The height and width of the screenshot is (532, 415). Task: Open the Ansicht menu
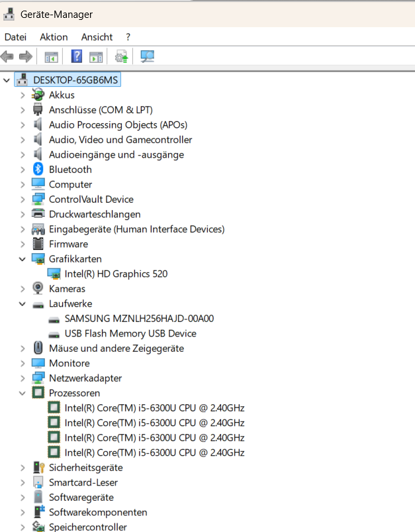click(x=97, y=36)
